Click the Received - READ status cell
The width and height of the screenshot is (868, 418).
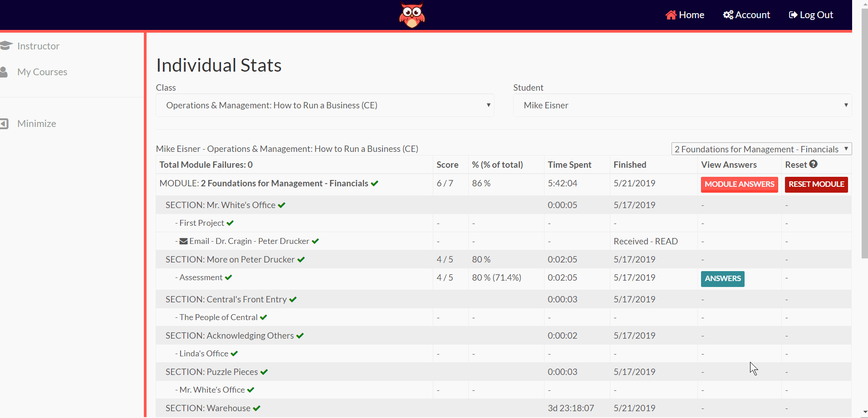(x=646, y=241)
